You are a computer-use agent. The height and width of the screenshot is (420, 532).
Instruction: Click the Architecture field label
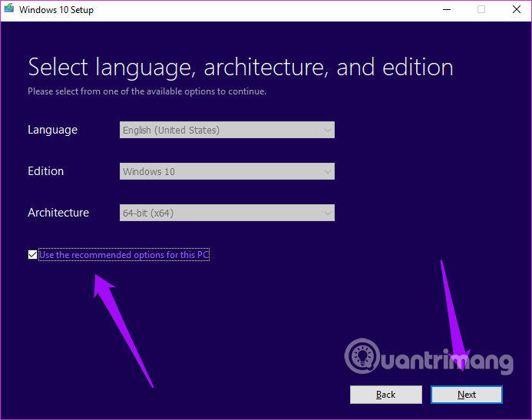tap(58, 213)
